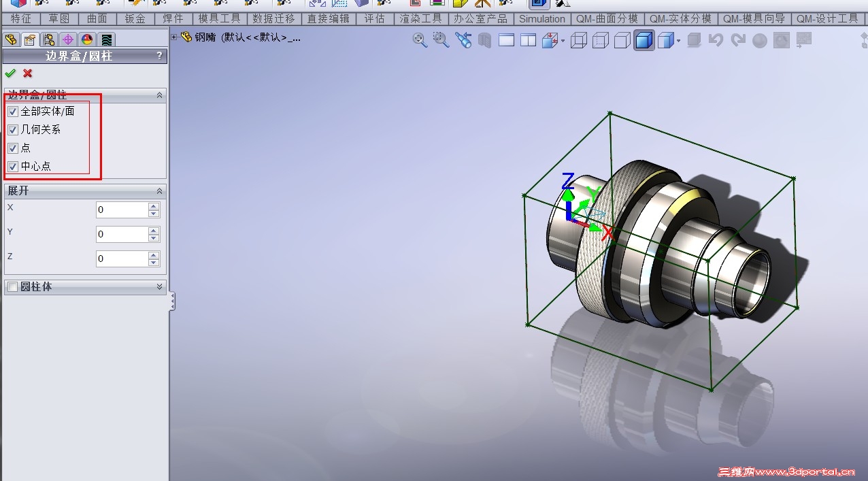
Task: Click the redo view arrow icon
Action: click(x=737, y=41)
